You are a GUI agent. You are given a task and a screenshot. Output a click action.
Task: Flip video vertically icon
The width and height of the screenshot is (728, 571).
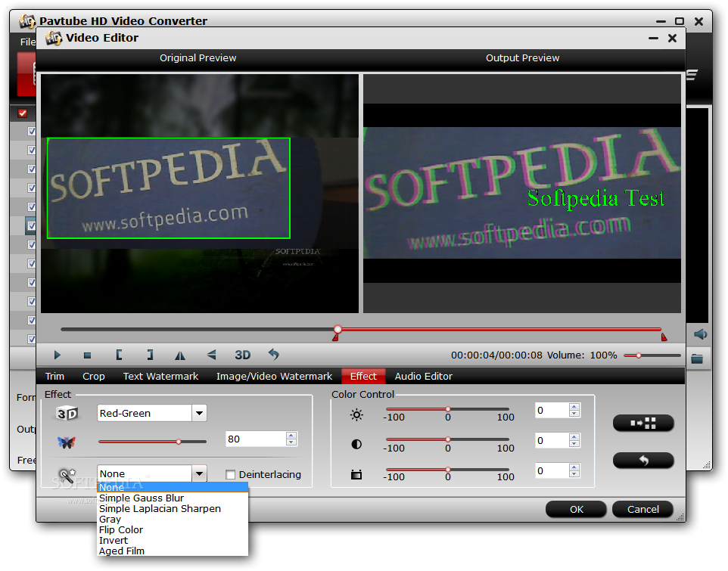click(212, 355)
